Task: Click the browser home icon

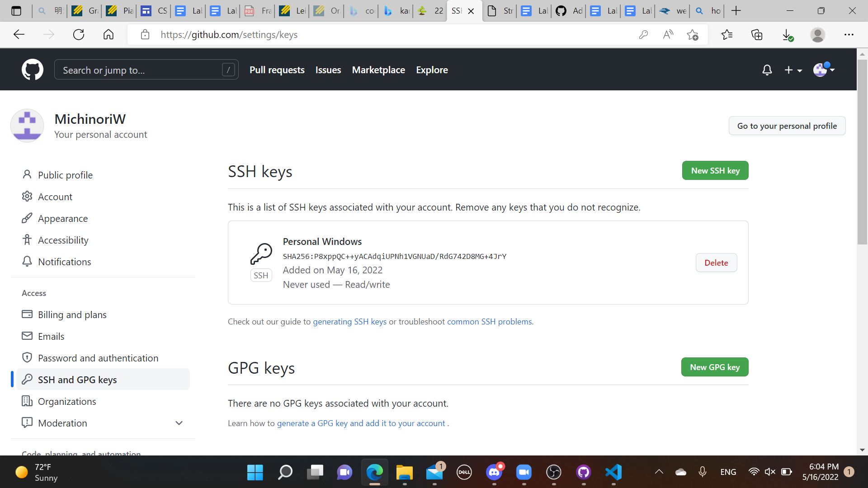Action: click(108, 35)
